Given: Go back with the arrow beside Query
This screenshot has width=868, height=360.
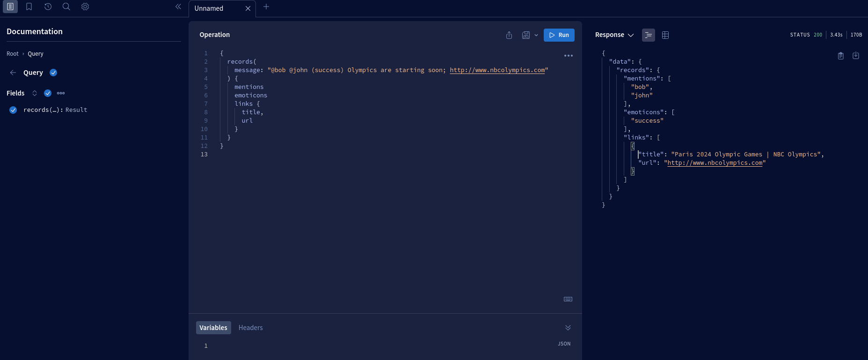Looking at the screenshot, I should click(x=13, y=73).
